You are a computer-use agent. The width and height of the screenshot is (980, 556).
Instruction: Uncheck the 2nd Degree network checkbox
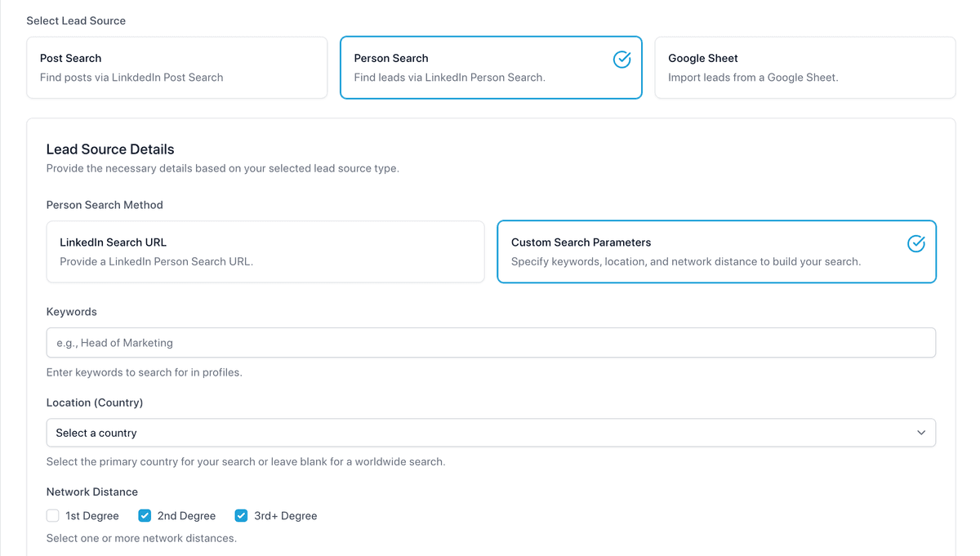tap(145, 515)
